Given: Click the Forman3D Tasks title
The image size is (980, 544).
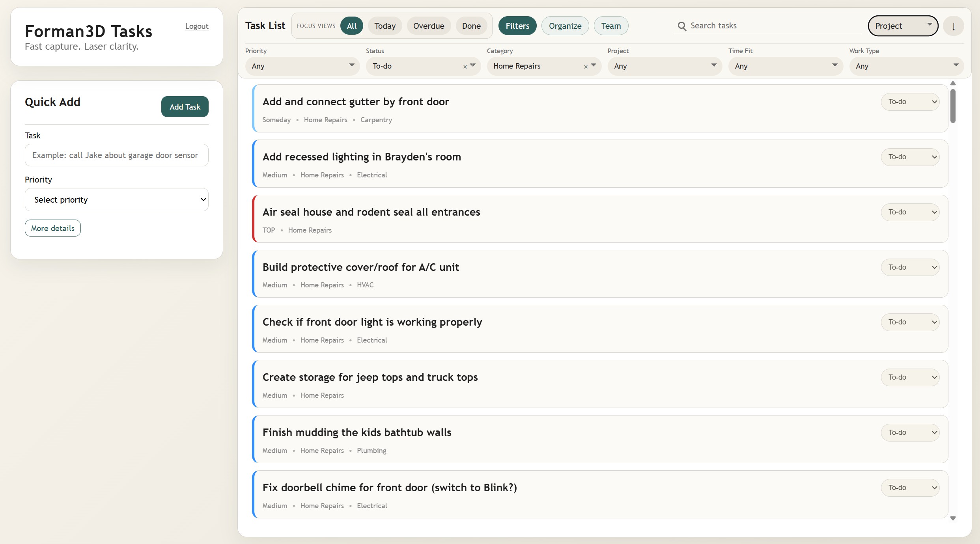Looking at the screenshot, I should [88, 31].
